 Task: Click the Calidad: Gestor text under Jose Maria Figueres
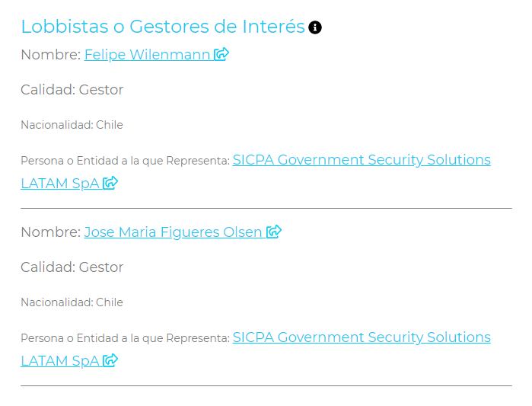click(x=72, y=267)
